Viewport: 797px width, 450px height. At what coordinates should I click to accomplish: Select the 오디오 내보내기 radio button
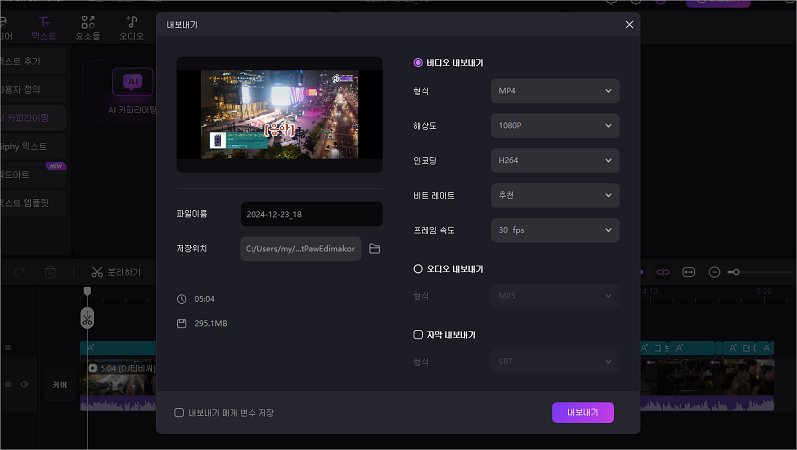tap(418, 269)
